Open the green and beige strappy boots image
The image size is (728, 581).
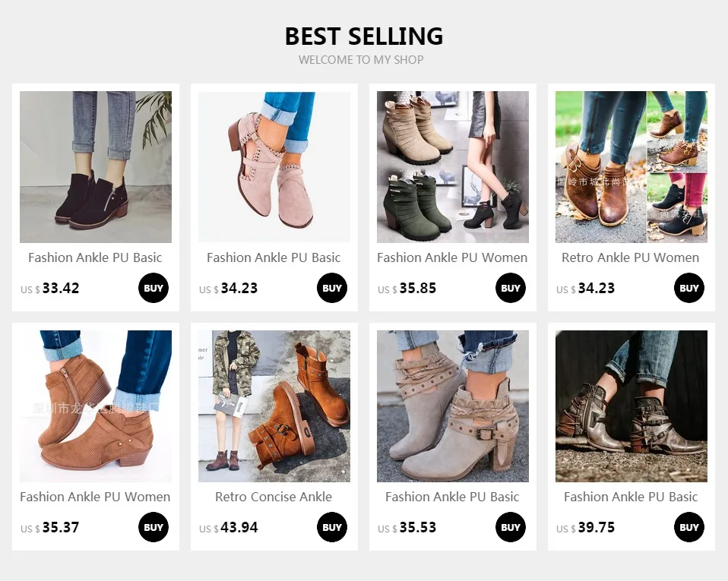pyautogui.click(x=453, y=167)
